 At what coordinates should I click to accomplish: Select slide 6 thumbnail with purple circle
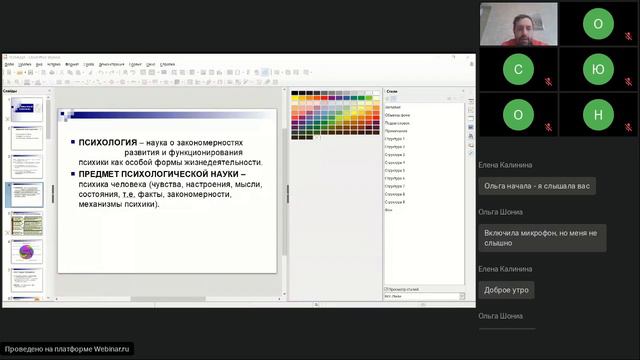point(27,251)
